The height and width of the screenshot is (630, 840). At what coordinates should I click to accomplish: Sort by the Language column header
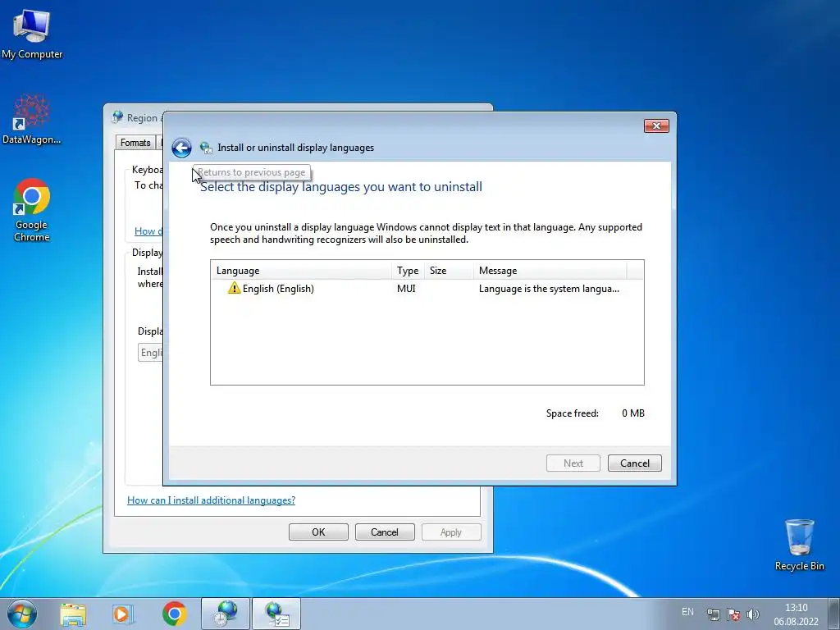tap(301, 271)
